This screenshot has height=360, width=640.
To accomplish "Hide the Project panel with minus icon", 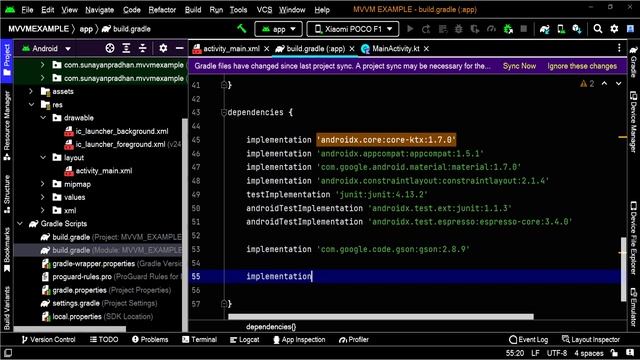I will pyautogui.click(x=179, y=48).
